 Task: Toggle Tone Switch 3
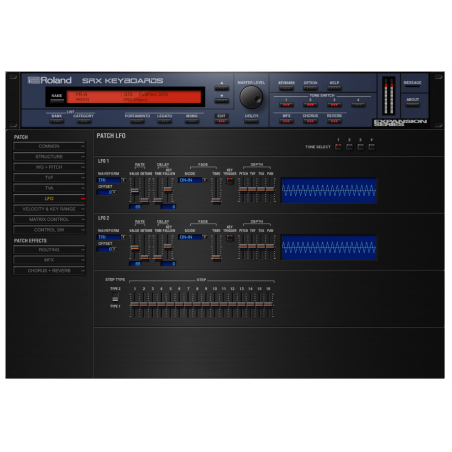tap(334, 105)
